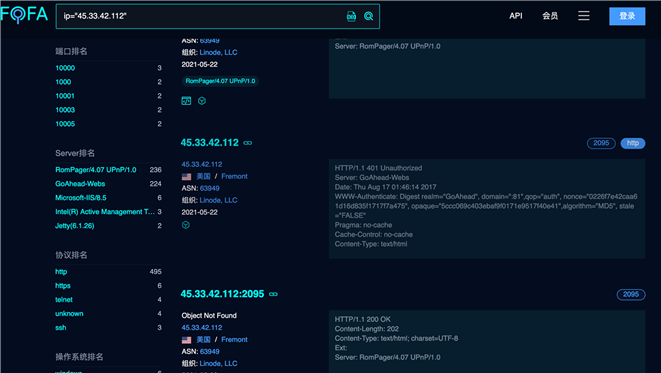The image size is (661, 373).
Task: Click the cube icon under the 2021-05-22 date in the GoAhead result
Action: coord(185,225)
